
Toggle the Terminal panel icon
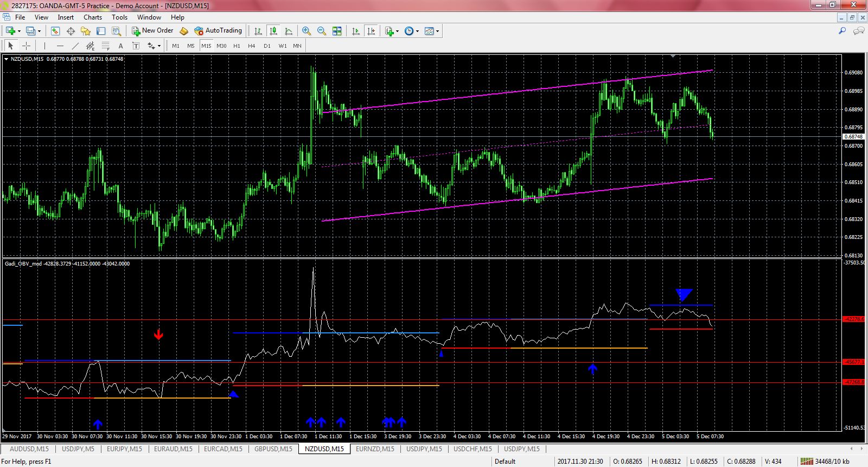click(x=101, y=31)
